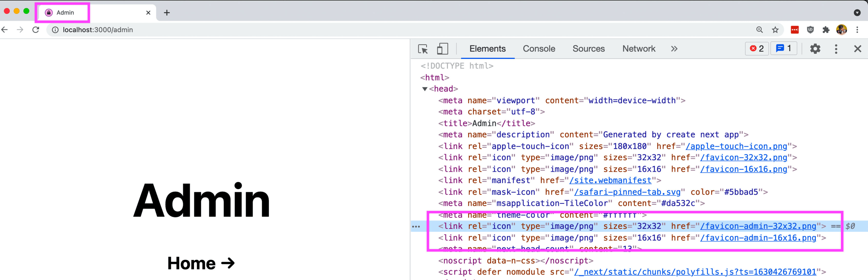Viewport: 868px width, 280px height.
Task: Bookmark this page with the star
Action: point(775,30)
